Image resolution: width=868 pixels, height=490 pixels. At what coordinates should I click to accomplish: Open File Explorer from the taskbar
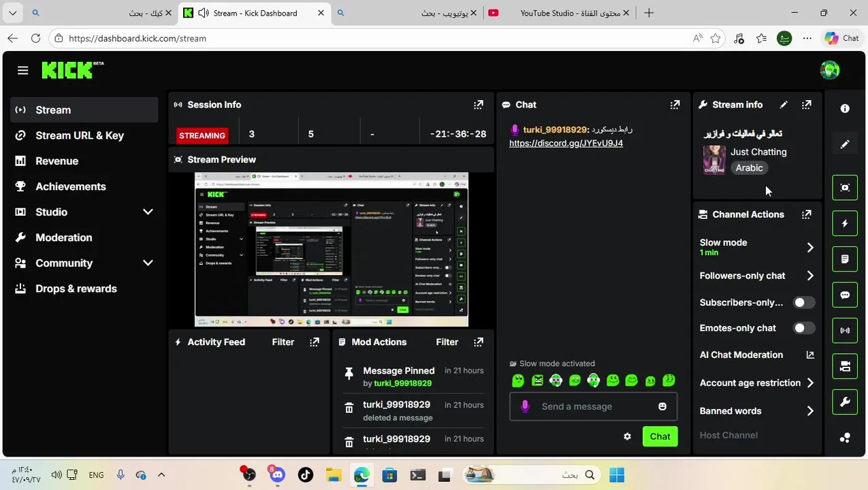pyautogui.click(x=333, y=475)
